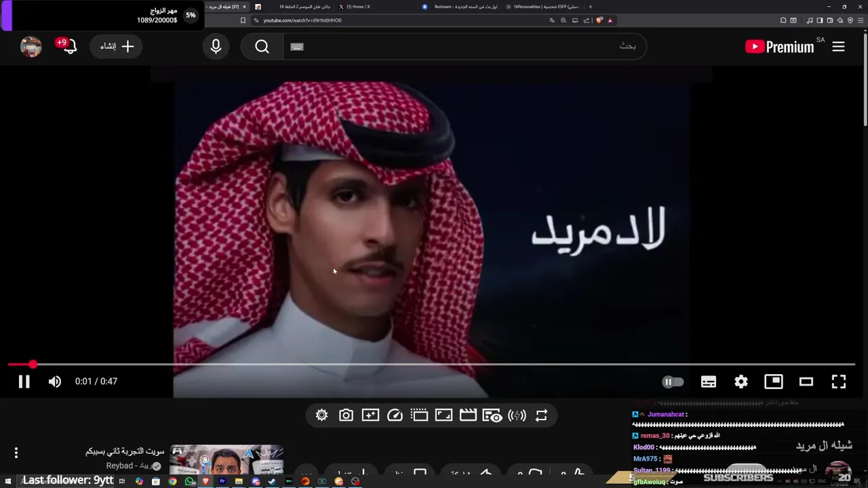Click the eye visibility icon in extension toolbar
This screenshot has width=868, height=488.
pyautogui.click(x=492, y=415)
